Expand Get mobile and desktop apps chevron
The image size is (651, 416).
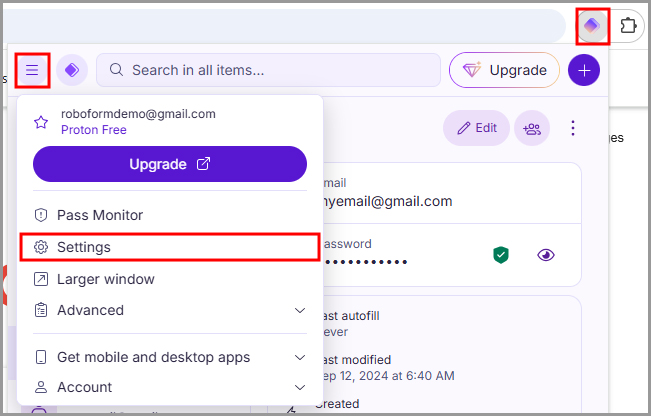300,357
